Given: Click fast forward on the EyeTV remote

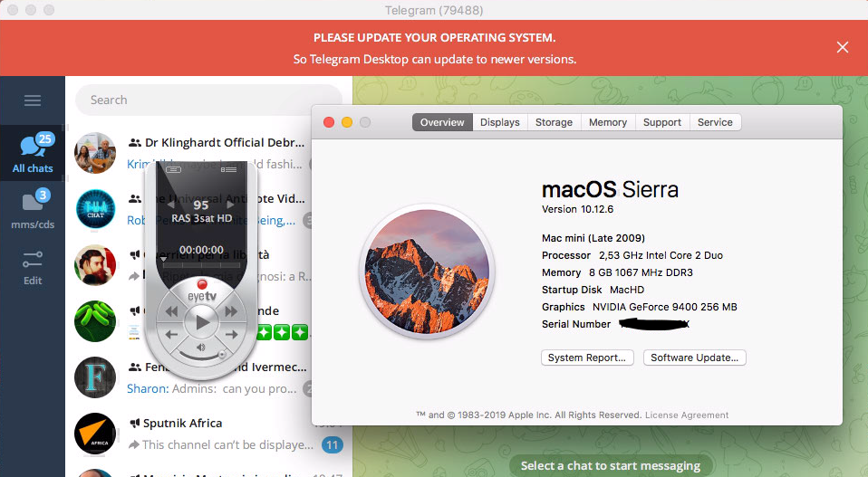Looking at the screenshot, I should tap(231, 311).
